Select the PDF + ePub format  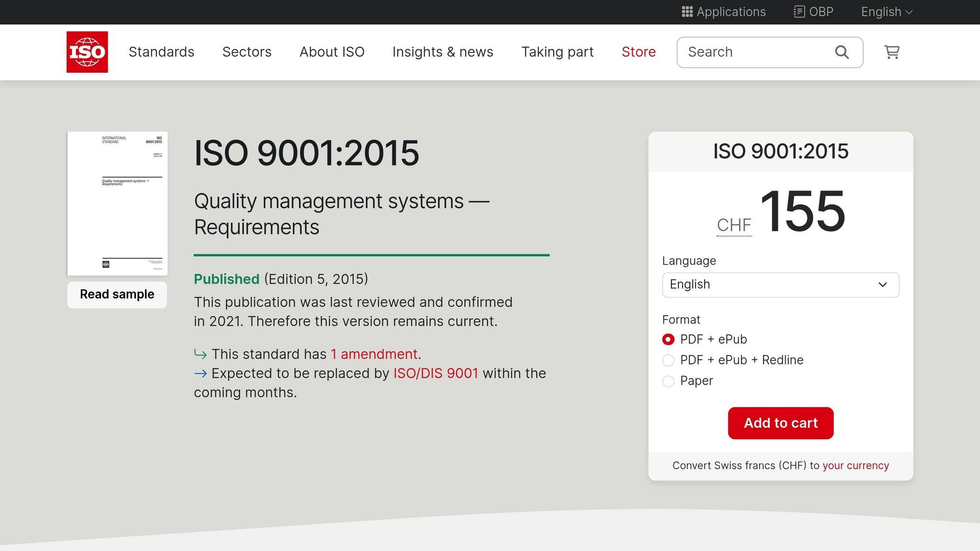668,339
